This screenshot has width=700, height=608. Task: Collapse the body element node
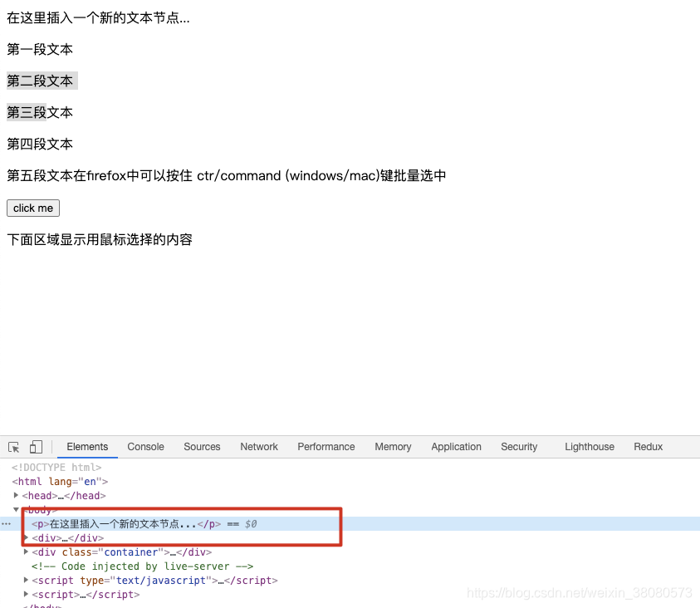tap(16, 509)
